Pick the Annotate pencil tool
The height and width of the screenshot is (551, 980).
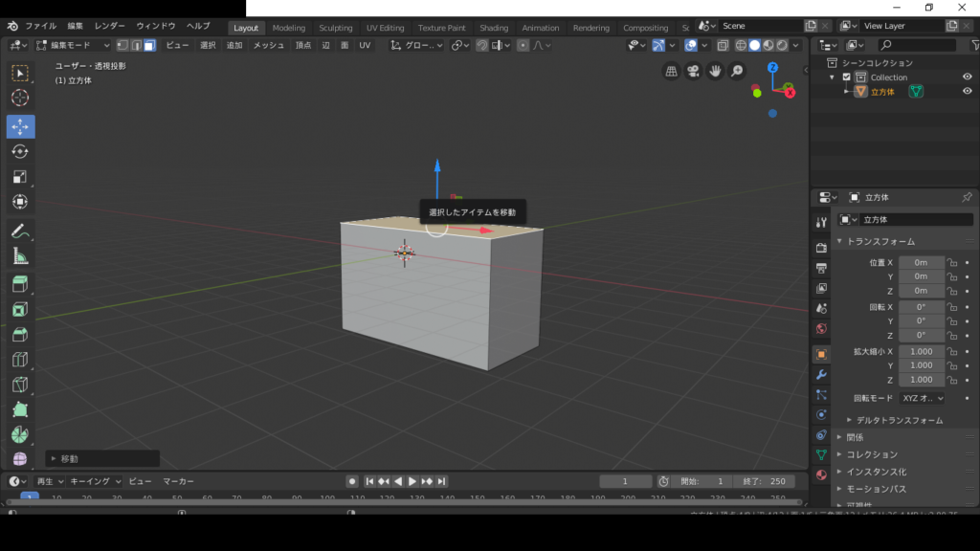[20, 231]
